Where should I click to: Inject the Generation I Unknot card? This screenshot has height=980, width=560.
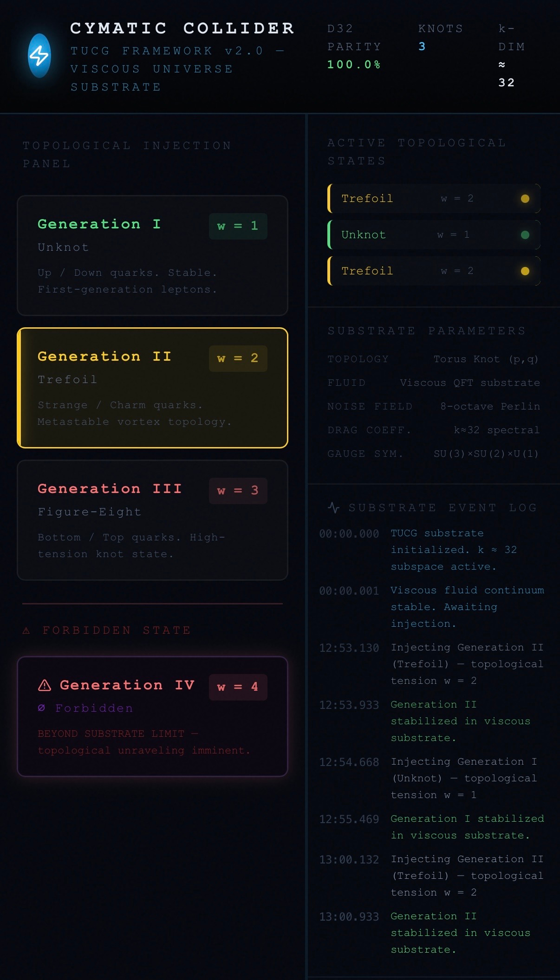tap(152, 255)
